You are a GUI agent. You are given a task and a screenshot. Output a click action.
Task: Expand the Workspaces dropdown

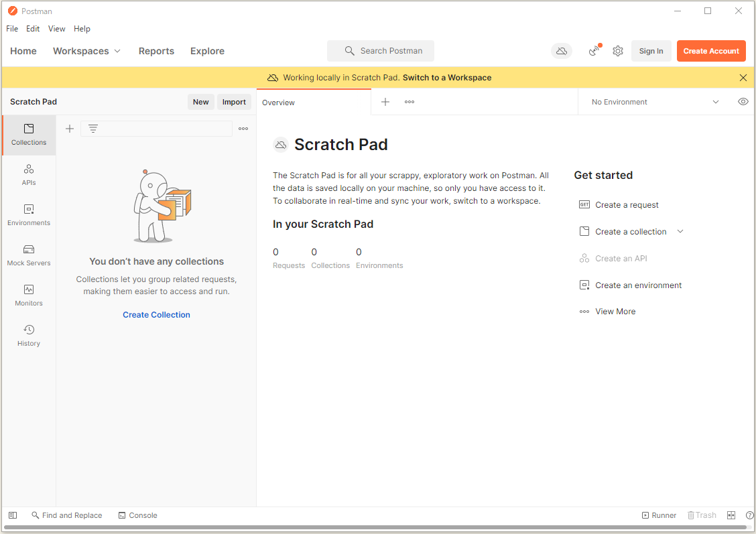pyautogui.click(x=86, y=50)
